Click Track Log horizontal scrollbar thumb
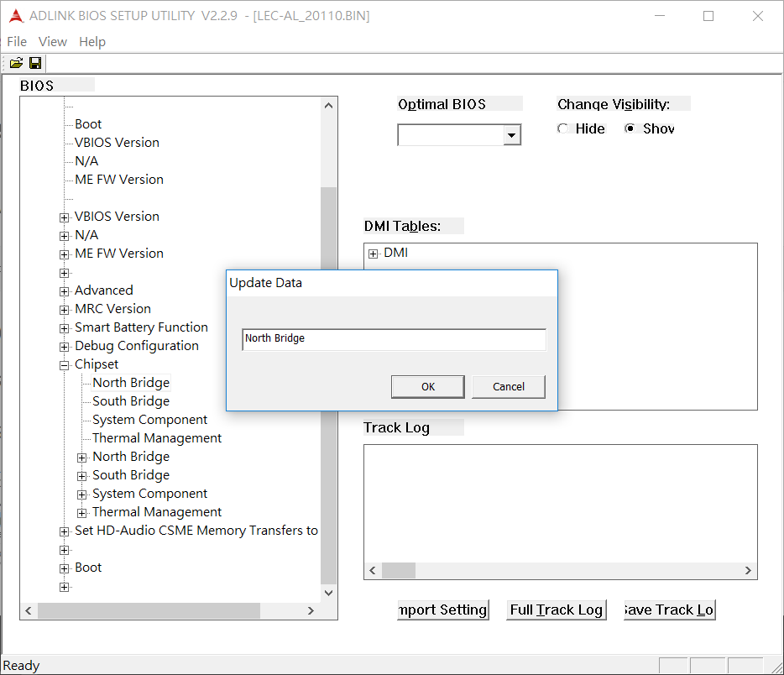The width and height of the screenshot is (784, 675). click(399, 571)
